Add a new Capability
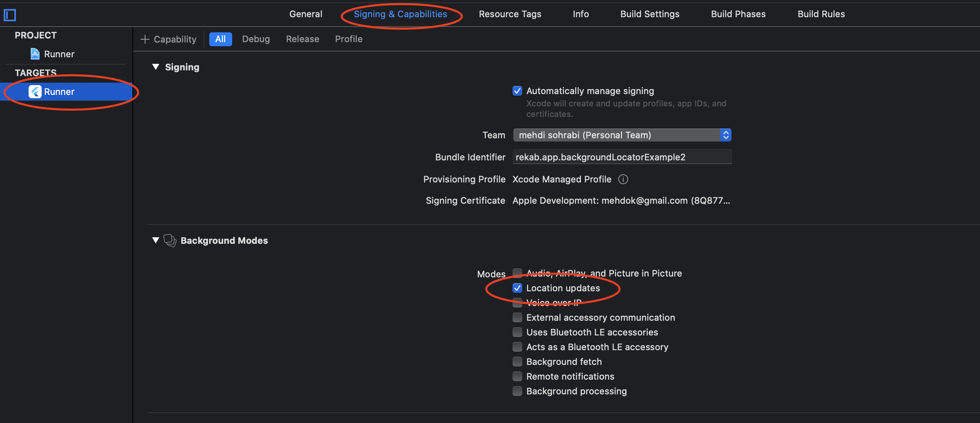The image size is (980, 423). tap(168, 39)
